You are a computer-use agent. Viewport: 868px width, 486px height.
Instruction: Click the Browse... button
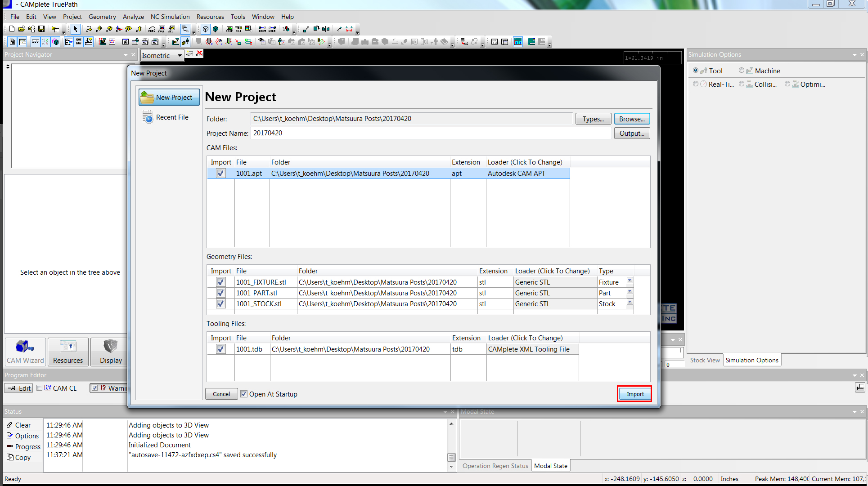632,119
